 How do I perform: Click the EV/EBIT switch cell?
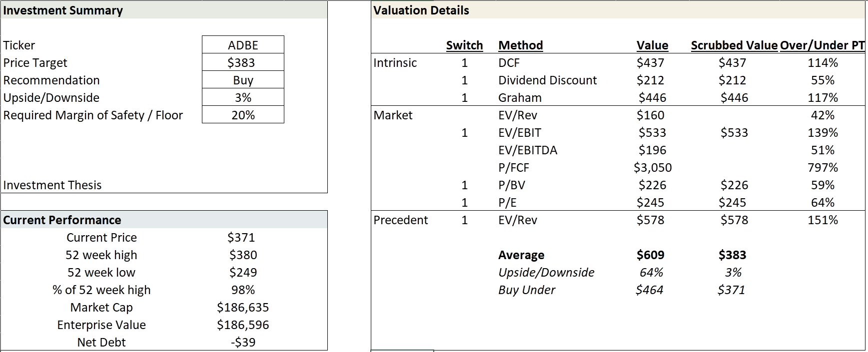tap(464, 132)
